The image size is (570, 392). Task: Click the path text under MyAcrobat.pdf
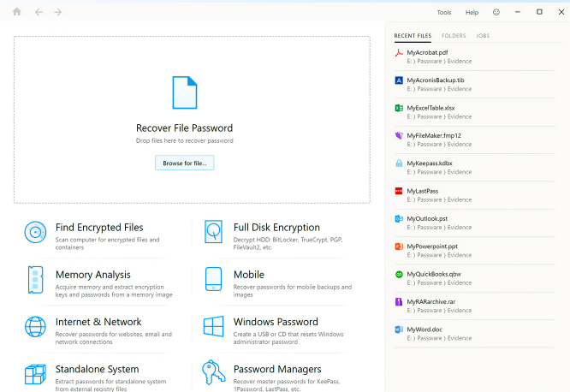439,61
